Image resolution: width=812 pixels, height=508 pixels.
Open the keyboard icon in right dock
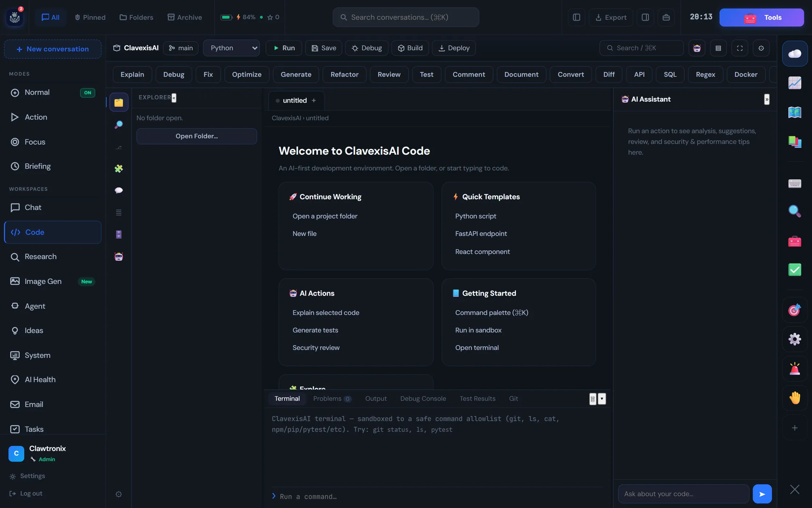(795, 183)
